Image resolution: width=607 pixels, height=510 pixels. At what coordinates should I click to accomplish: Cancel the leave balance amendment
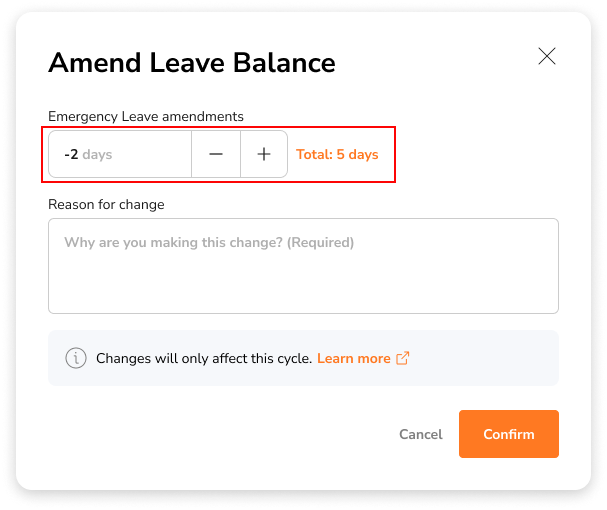421,434
